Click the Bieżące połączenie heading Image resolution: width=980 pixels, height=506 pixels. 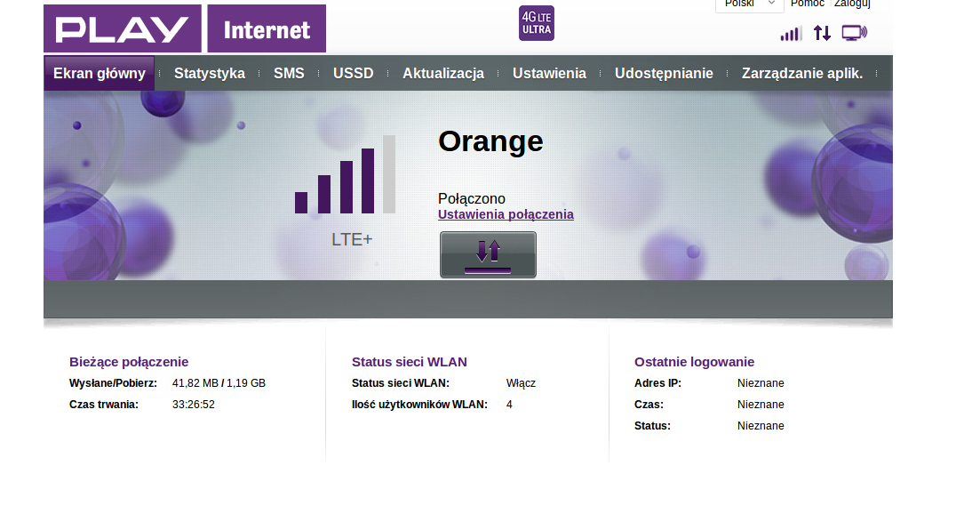point(129,362)
